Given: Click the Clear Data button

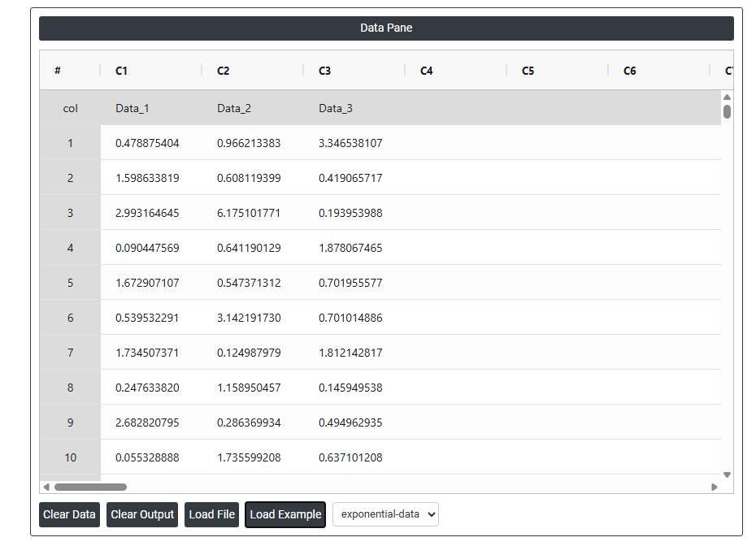Looking at the screenshot, I should click(x=69, y=514).
